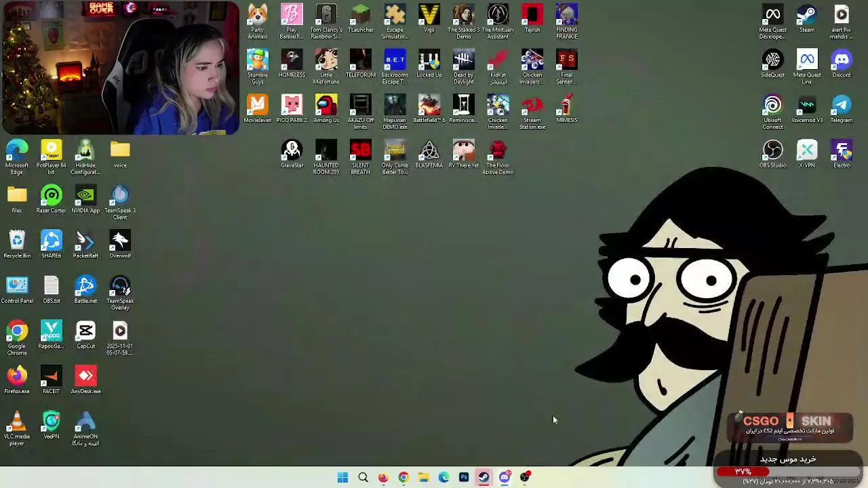The height and width of the screenshot is (488, 868).
Task: Select the PotPlayer 64 bit icon
Action: coord(52,157)
